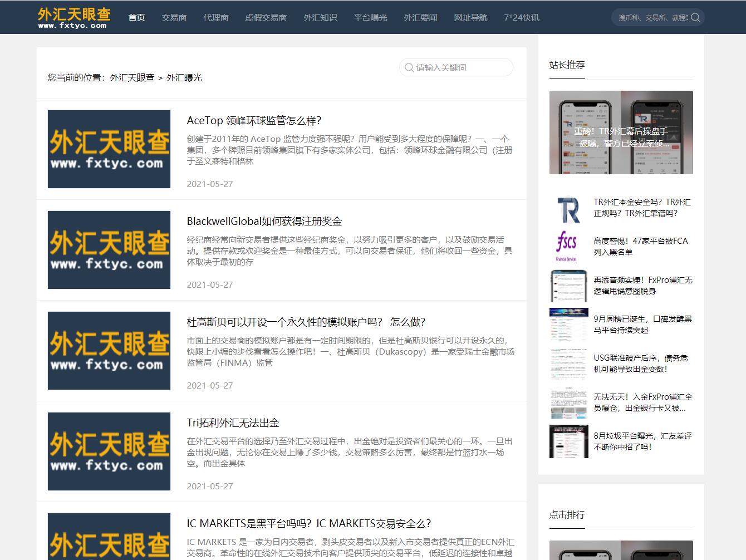Open BlackwellGlobal如何获得注册奖金 article title
This screenshot has height=560, width=746.
pos(264,222)
